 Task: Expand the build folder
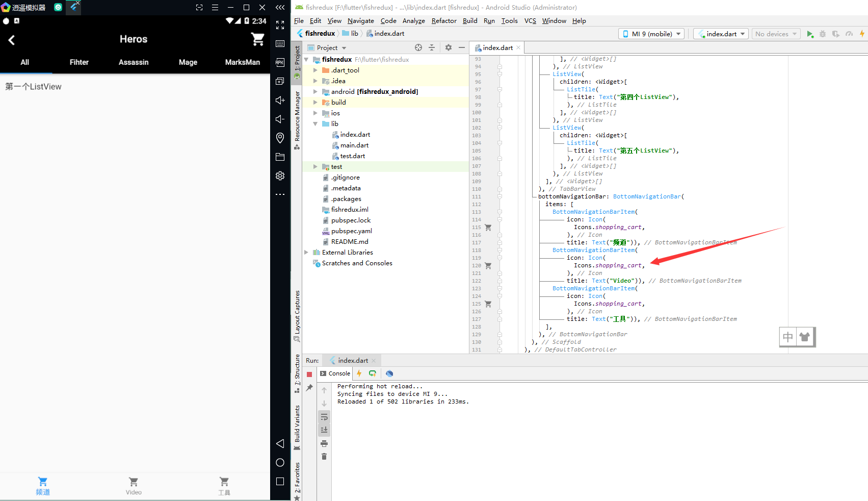pos(315,103)
